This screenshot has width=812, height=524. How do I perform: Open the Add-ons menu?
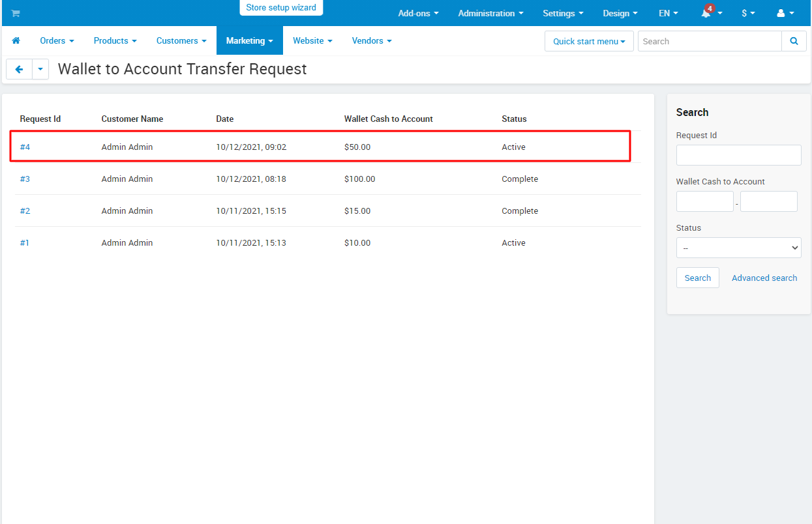[x=418, y=13]
